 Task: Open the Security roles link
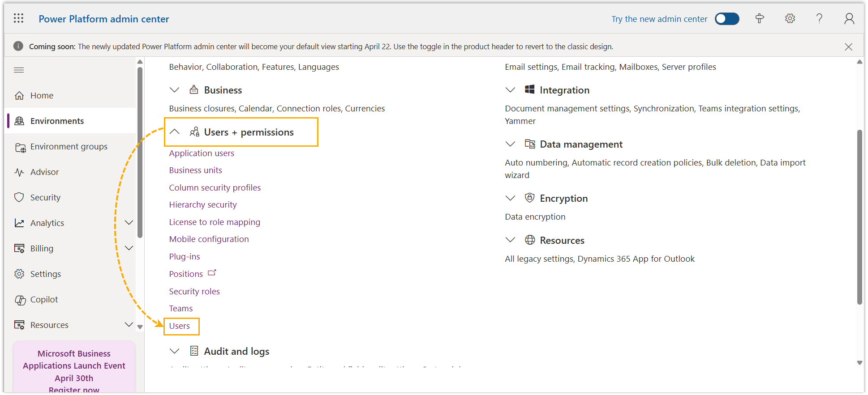194,292
